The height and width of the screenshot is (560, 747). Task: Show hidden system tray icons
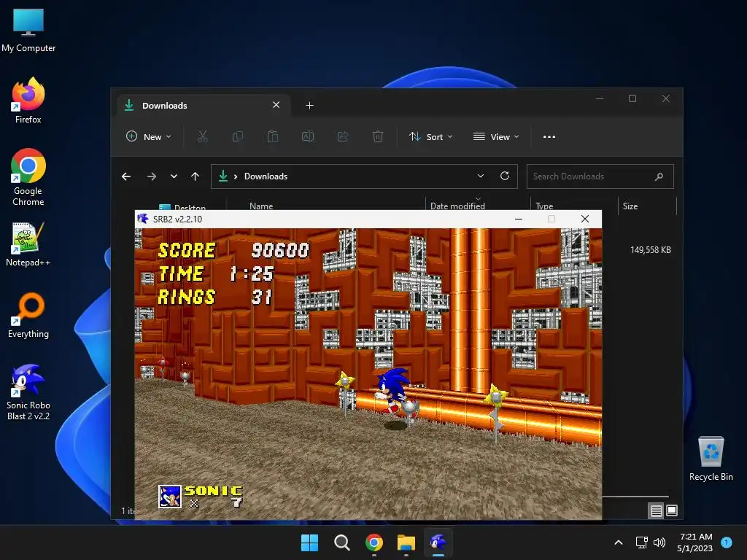coord(619,542)
